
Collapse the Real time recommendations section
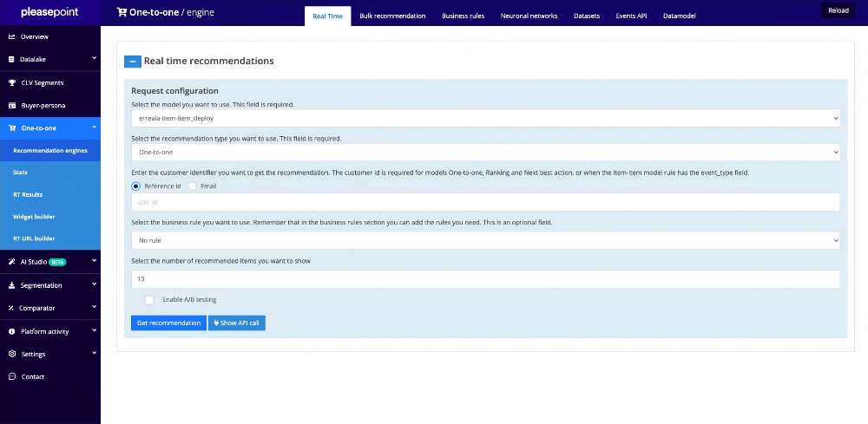[133, 62]
